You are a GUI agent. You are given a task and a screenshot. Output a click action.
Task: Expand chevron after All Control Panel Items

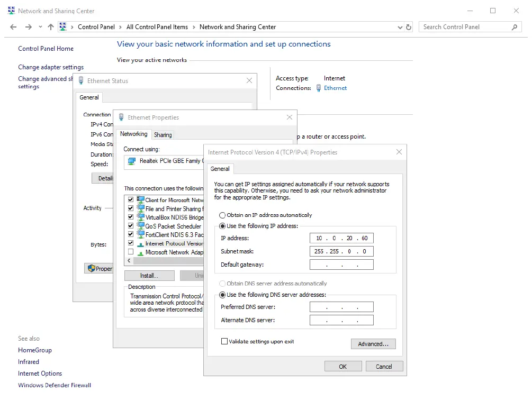[194, 27]
